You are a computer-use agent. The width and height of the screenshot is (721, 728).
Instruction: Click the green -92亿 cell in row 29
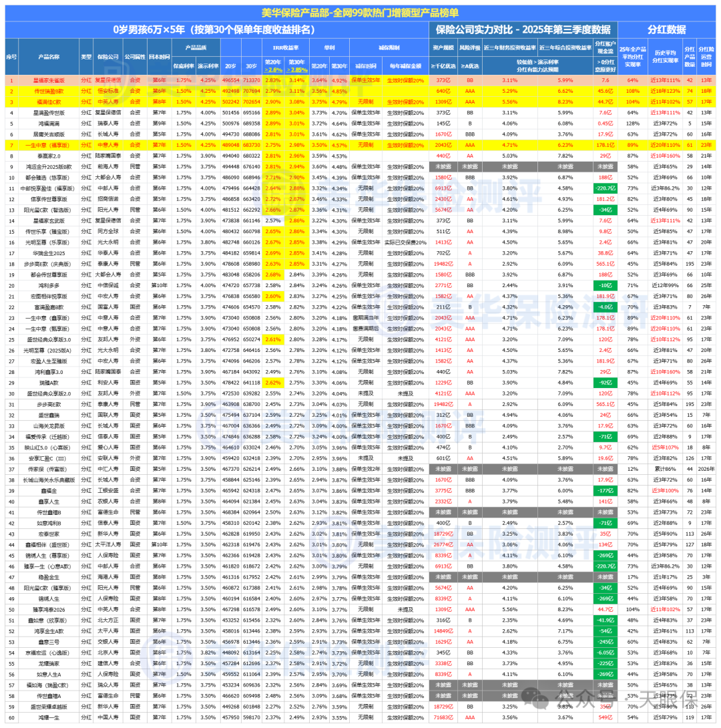[606, 383]
